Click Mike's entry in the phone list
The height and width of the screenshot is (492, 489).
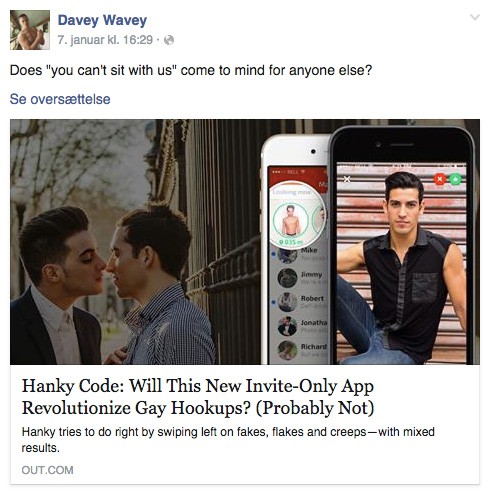[x=298, y=254]
